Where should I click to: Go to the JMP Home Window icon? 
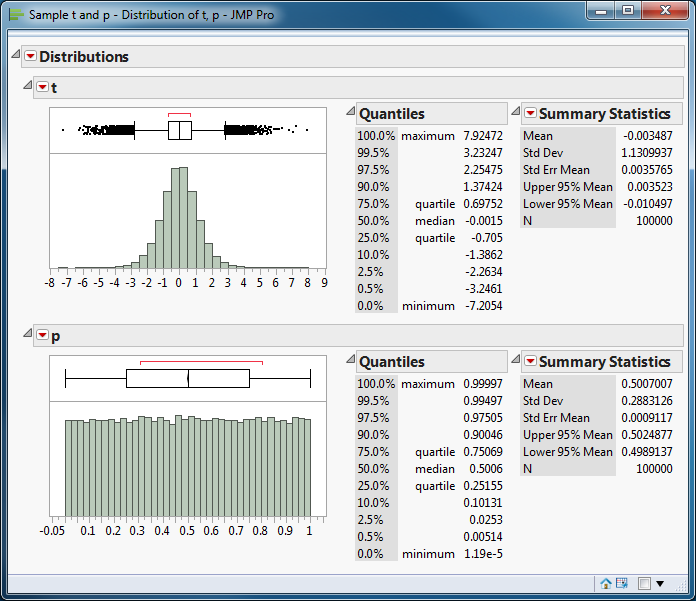(x=605, y=583)
